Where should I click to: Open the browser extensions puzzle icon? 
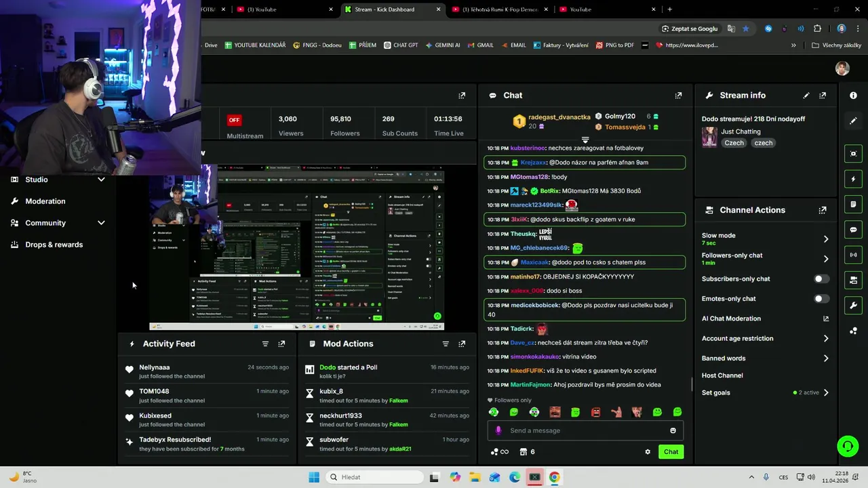[817, 28]
